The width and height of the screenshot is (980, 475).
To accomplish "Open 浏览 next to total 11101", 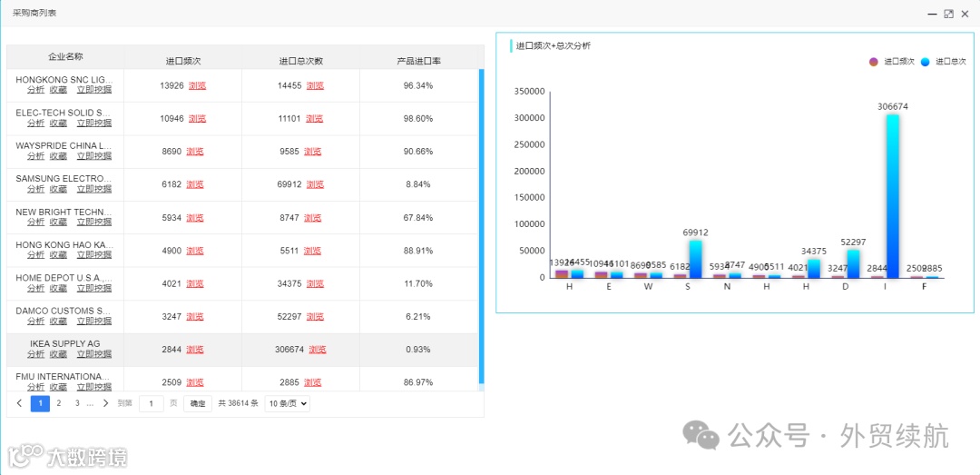I will tap(315, 118).
